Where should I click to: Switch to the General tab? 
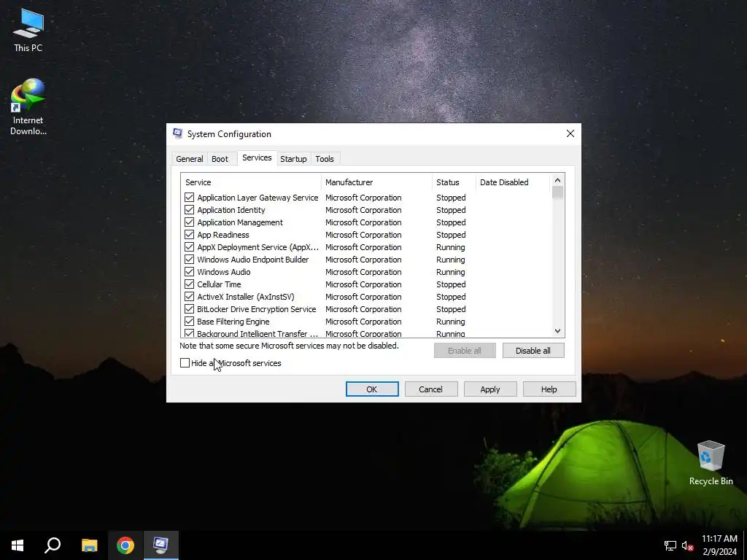(x=189, y=159)
